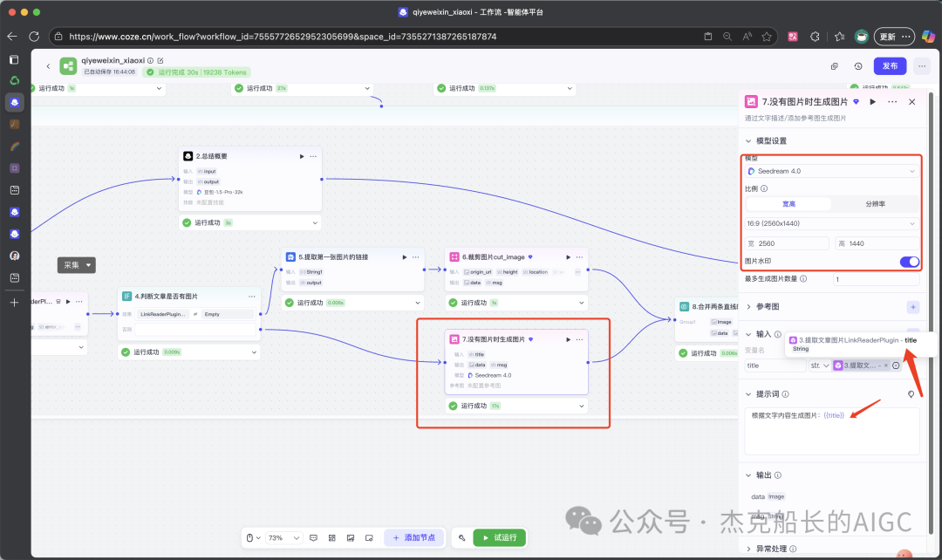This screenshot has height=560, width=942.
Task: Click the title variable name field
Action: [x=775, y=365]
